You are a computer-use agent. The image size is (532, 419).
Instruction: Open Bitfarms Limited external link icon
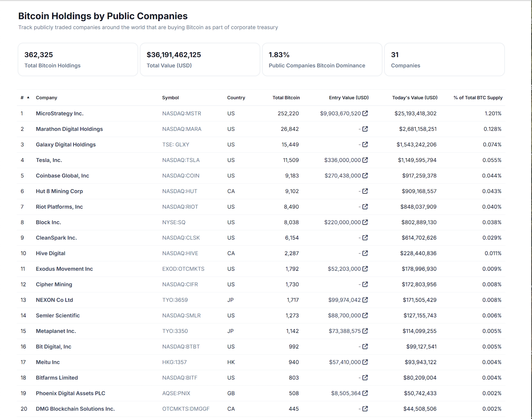[x=365, y=378]
